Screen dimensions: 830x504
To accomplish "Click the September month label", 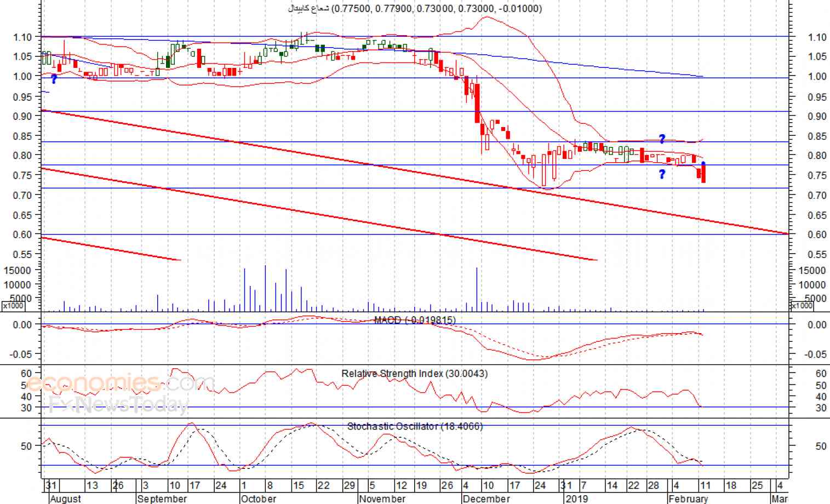I will [x=162, y=499].
